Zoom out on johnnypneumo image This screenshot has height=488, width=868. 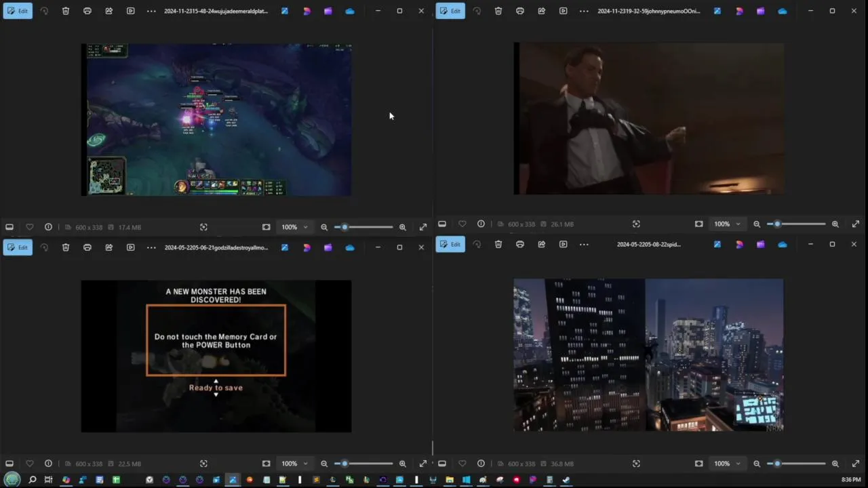757,224
